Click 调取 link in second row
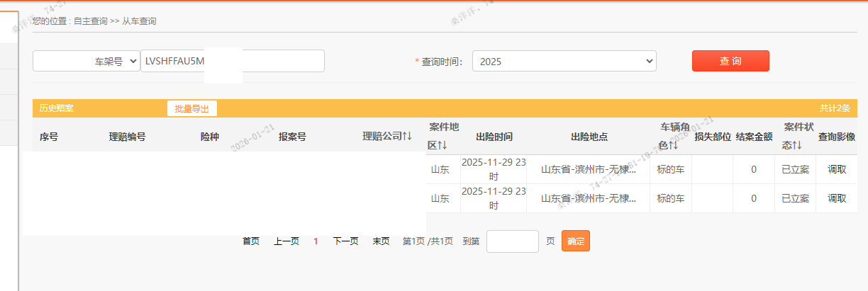The image size is (868, 291). coord(837,198)
